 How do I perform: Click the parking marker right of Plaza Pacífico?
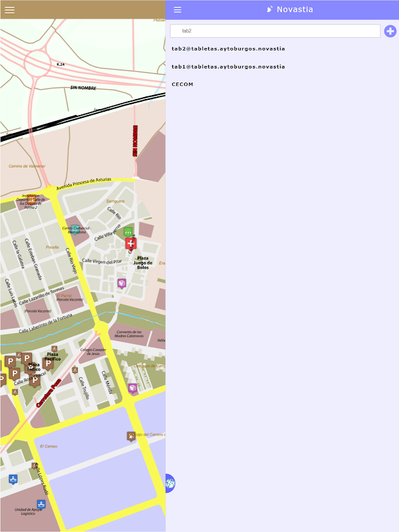[x=48, y=364]
